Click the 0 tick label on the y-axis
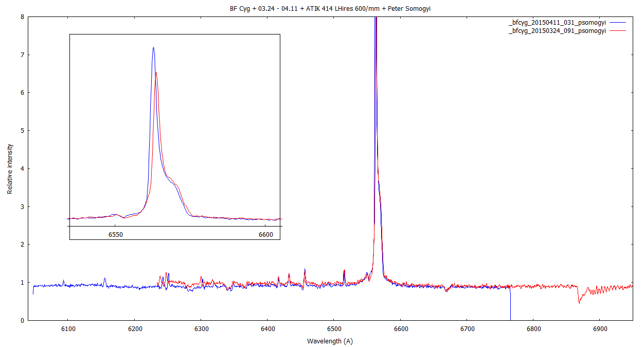This screenshot has height=347, width=644. tap(22, 320)
